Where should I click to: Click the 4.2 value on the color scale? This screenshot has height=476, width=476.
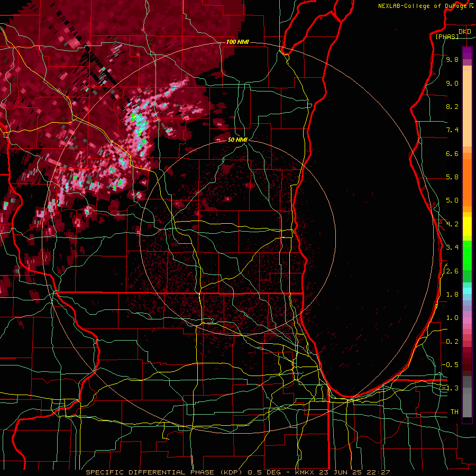pos(452,224)
